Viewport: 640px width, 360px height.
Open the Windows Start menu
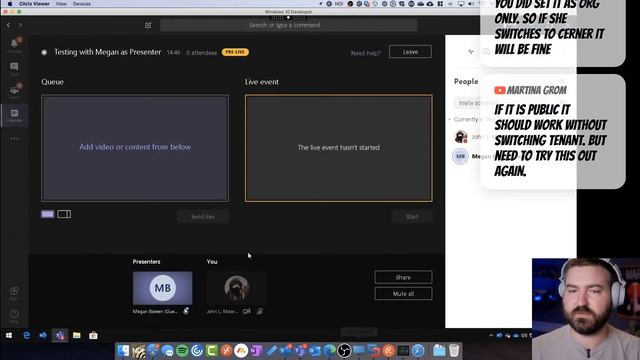point(9,336)
